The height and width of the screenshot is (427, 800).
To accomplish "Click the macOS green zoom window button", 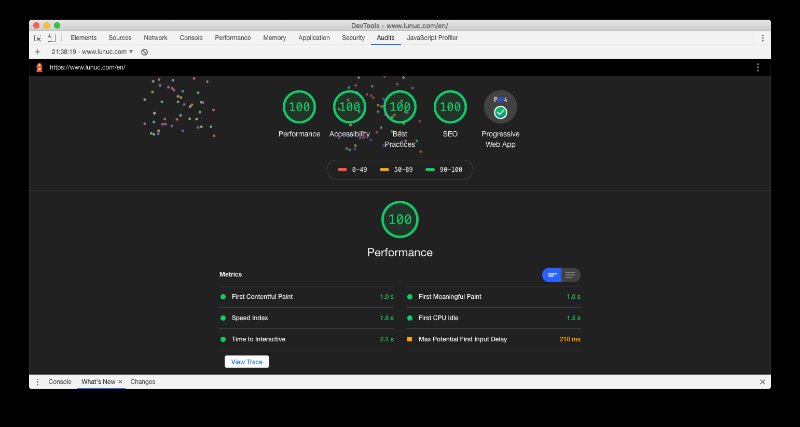I will coord(57,26).
